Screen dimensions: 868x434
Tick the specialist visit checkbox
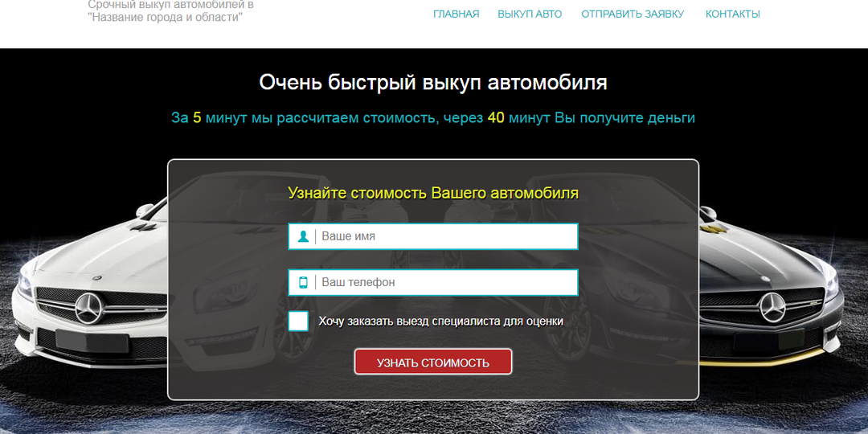click(298, 321)
